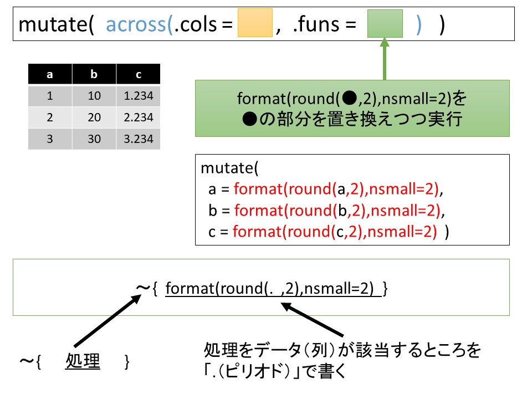Click the code line starting with a = format

point(327,190)
